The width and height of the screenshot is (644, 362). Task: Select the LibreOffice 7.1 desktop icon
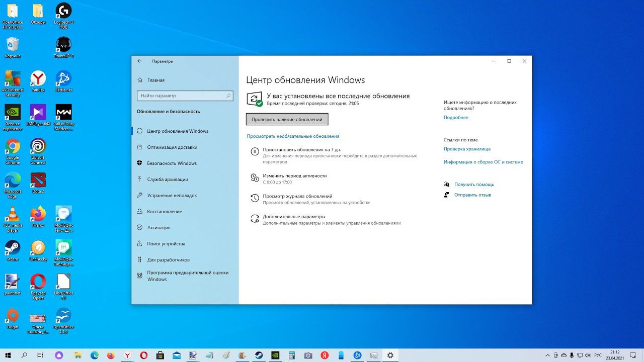pos(63,287)
